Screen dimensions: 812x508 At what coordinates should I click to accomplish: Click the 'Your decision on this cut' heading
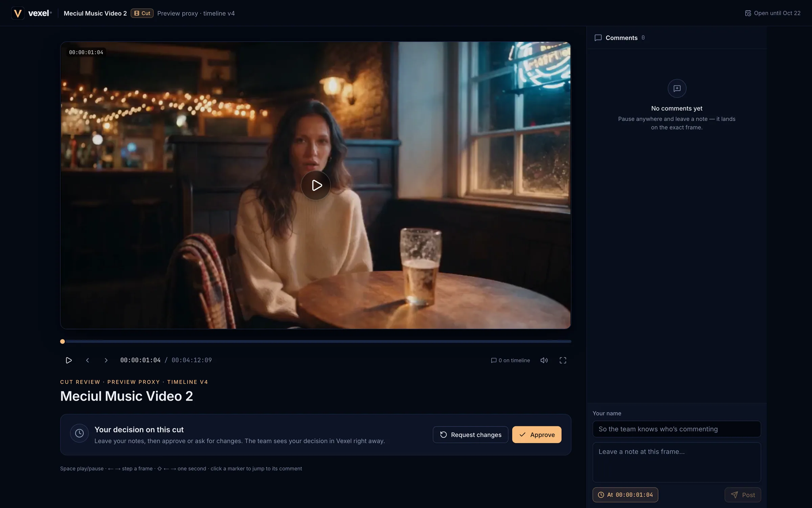[x=139, y=429]
